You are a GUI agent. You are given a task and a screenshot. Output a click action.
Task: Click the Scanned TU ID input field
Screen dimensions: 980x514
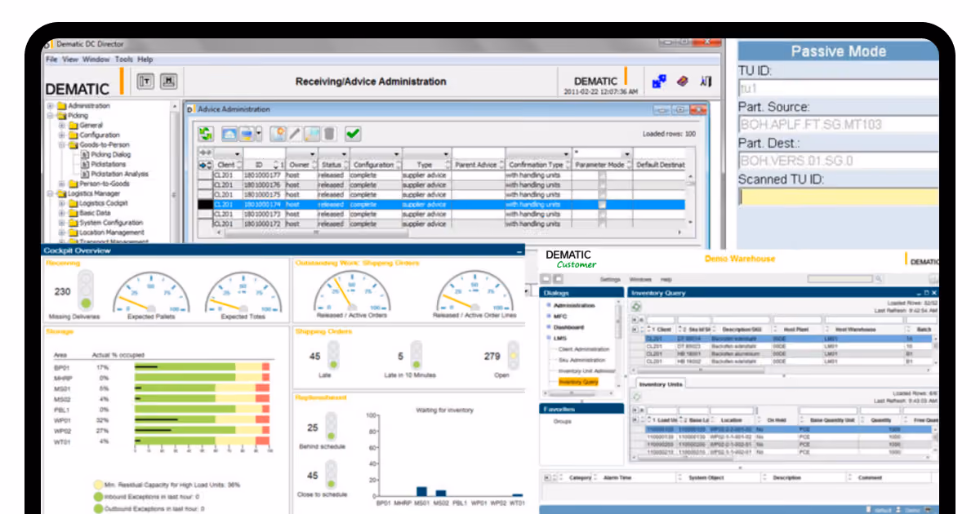pyautogui.click(x=838, y=197)
